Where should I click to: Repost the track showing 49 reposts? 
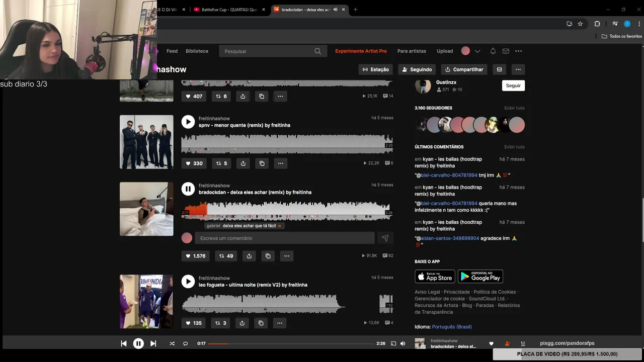point(226,256)
